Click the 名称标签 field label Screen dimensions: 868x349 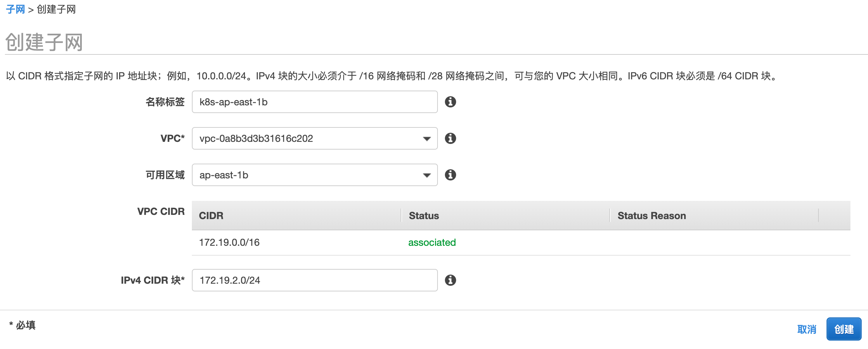tap(165, 102)
